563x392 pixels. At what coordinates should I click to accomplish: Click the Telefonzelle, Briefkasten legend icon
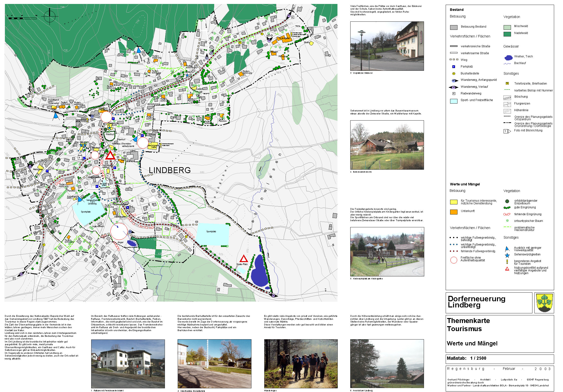pos(507,83)
